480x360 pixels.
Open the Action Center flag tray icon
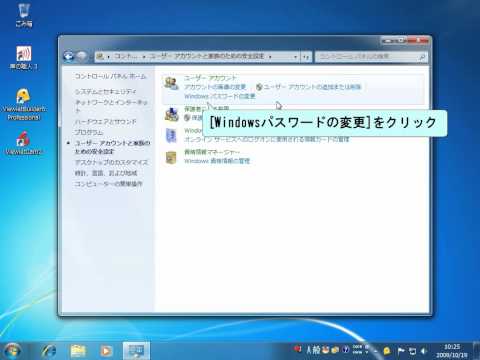401,351
